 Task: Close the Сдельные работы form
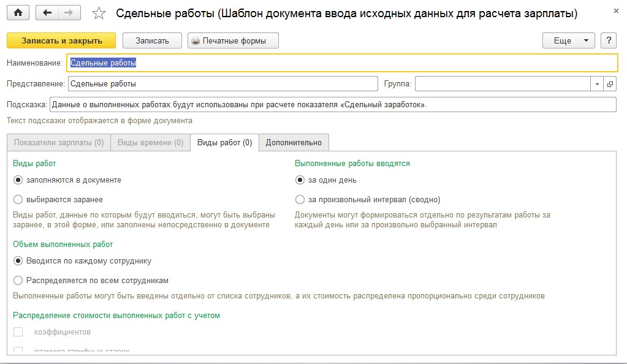pos(616,11)
